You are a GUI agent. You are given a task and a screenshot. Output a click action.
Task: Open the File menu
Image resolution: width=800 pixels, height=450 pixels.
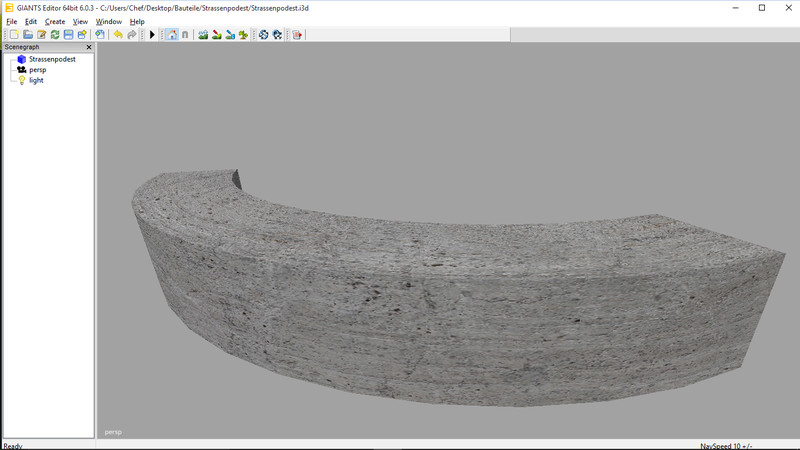[x=12, y=21]
